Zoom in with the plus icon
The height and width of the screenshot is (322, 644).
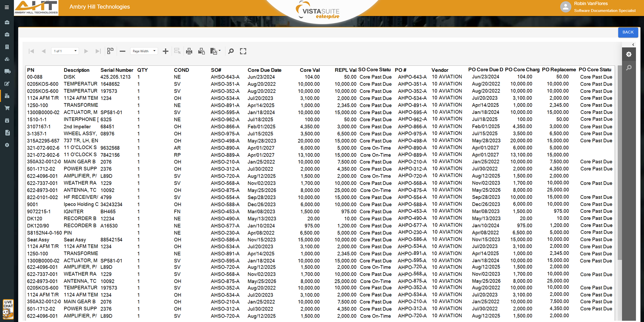(x=165, y=51)
